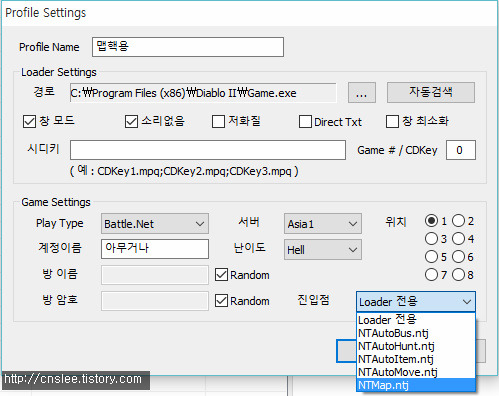This screenshot has width=499, height=396.
Task: Select 위치 radio button 4
Action: click(458, 239)
